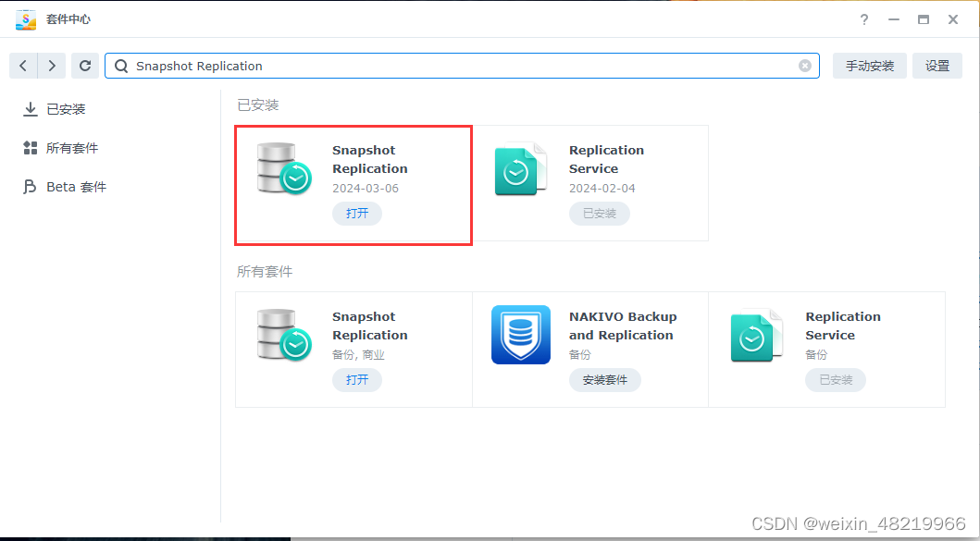
Task: Maximize the Package Center window
Action: click(924, 19)
